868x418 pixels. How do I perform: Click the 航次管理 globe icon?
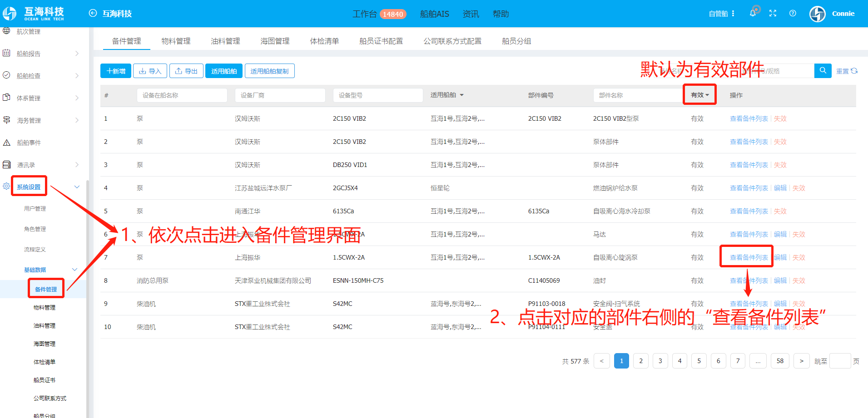[x=6, y=31]
